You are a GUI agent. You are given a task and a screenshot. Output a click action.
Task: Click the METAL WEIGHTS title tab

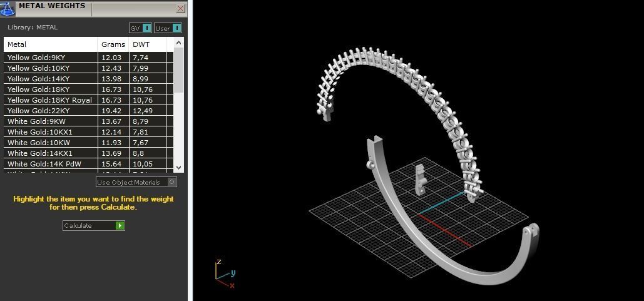pyautogui.click(x=52, y=6)
